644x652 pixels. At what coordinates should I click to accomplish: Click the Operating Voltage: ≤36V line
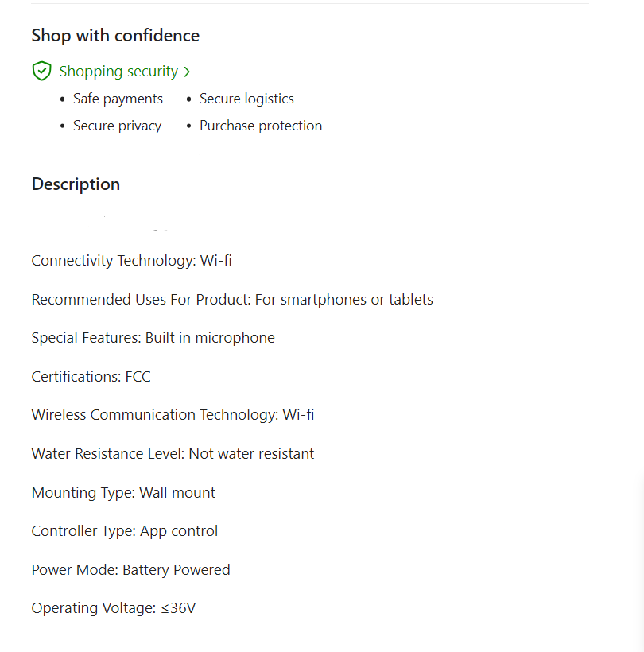click(113, 608)
